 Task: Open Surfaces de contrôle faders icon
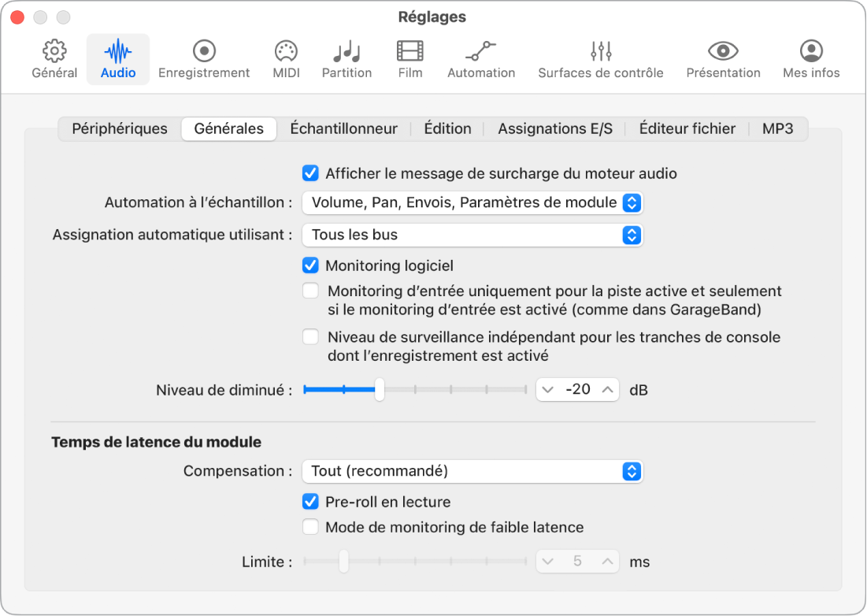coord(601,52)
